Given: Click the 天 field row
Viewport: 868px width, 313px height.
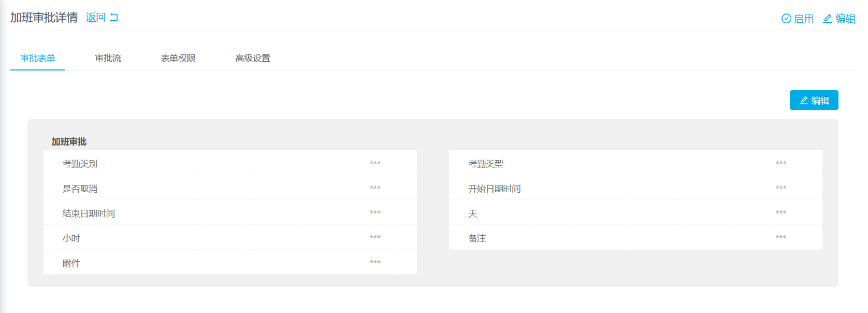Looking at the screenshot, I should click(635, 212).
